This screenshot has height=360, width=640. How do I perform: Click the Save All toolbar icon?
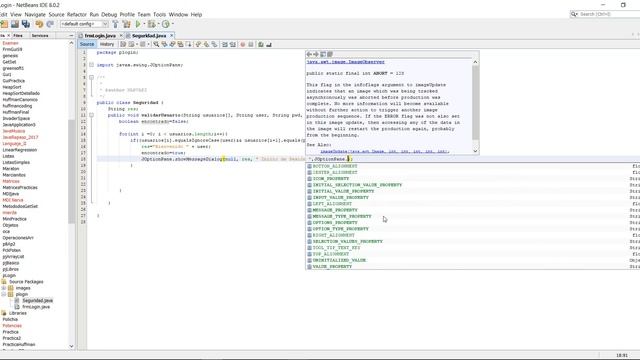coord(26,24)
